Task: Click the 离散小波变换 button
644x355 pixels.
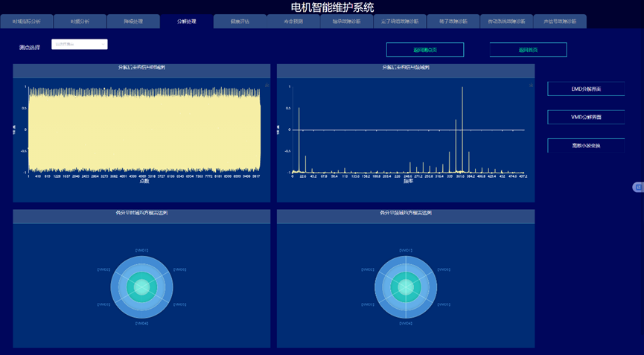Action: click(x=586, y=146)
